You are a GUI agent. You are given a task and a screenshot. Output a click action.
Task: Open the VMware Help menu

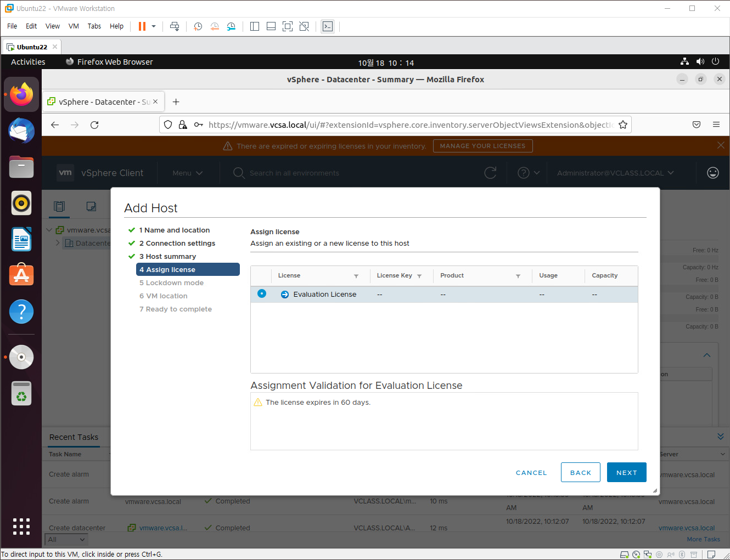coord(116,26)
